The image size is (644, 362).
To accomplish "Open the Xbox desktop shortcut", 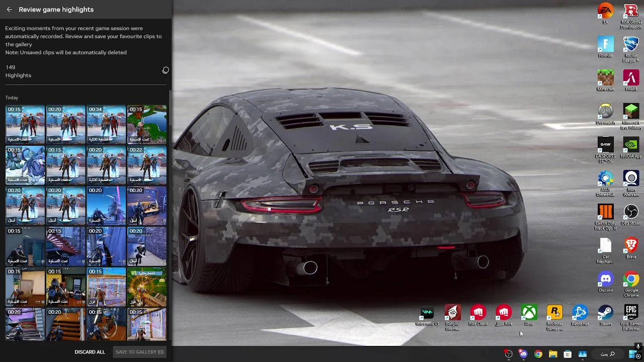I will pyautogui.click(x=529, y=315).
